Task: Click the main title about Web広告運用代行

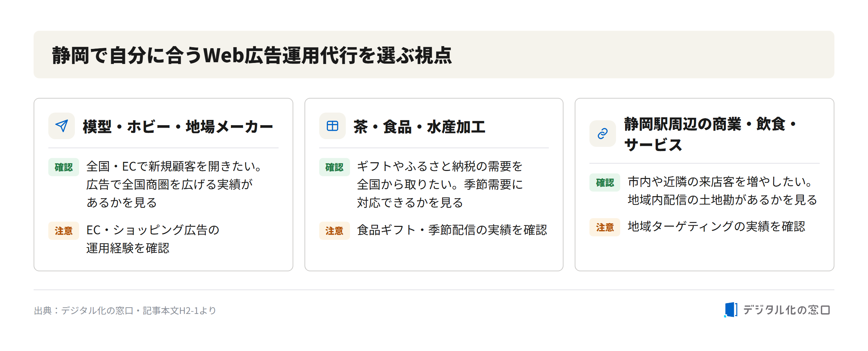Action: click(x=252, y=55)
